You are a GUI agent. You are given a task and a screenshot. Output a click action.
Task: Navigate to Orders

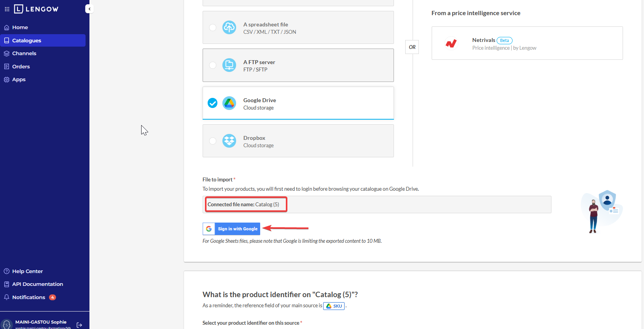click(x=21, y=66)
